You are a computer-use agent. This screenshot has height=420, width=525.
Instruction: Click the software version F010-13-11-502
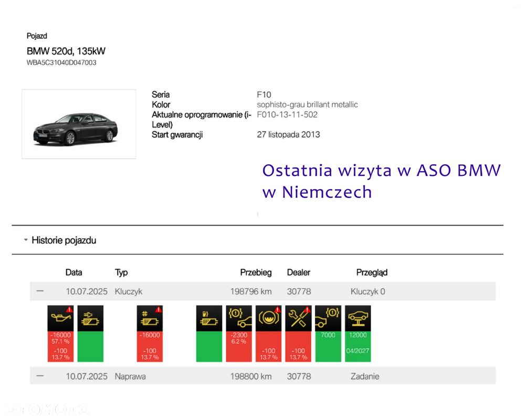(x=287, y=114)
